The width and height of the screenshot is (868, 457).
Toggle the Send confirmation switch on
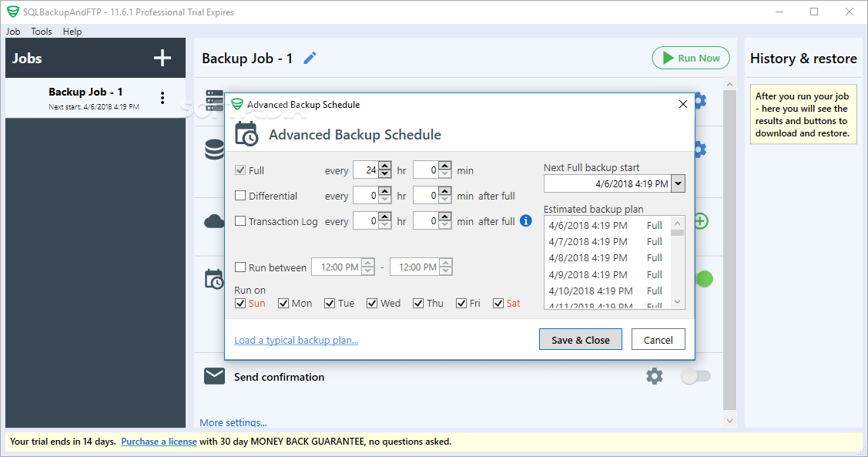click(x=696, y=376)
